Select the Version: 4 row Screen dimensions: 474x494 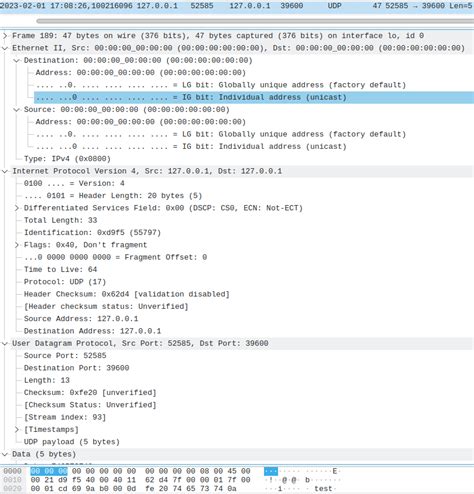[74, 184]
